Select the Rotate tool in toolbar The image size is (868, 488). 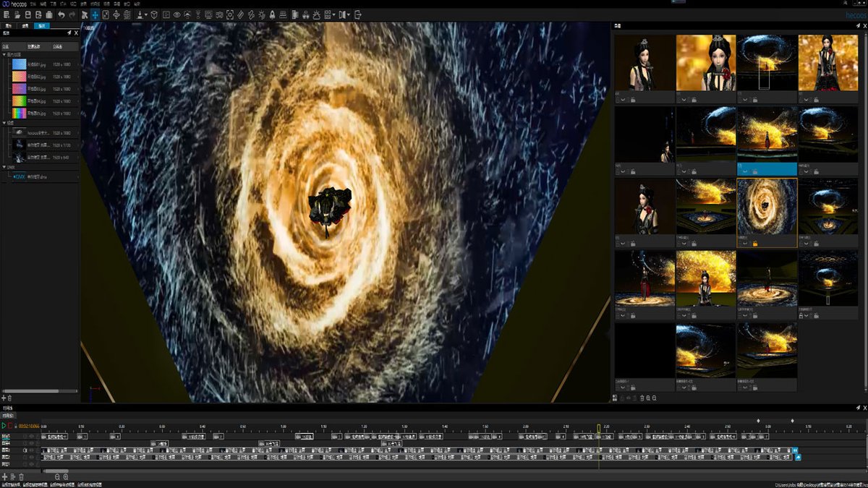click(x=116, y=14)
